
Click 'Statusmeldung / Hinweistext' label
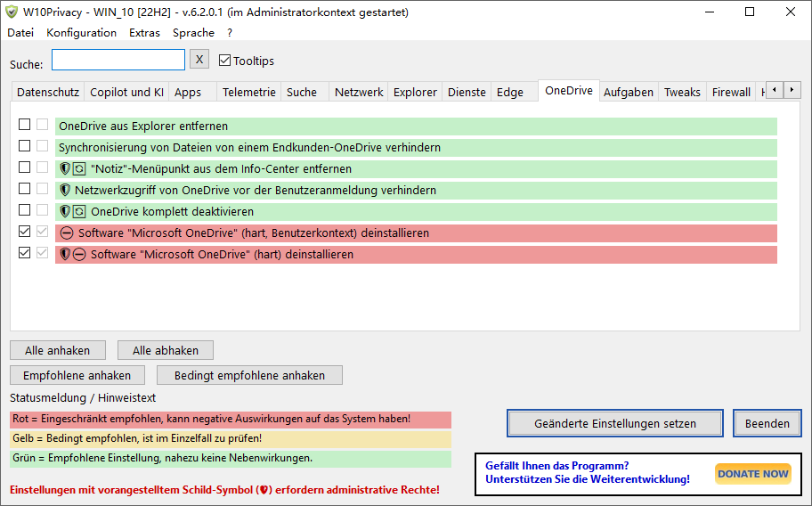(83, 397)
